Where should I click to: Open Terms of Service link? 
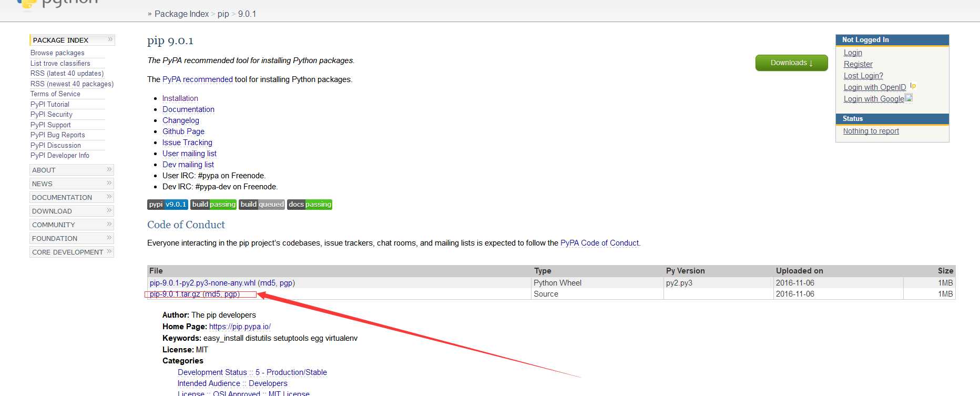[55, 94]
